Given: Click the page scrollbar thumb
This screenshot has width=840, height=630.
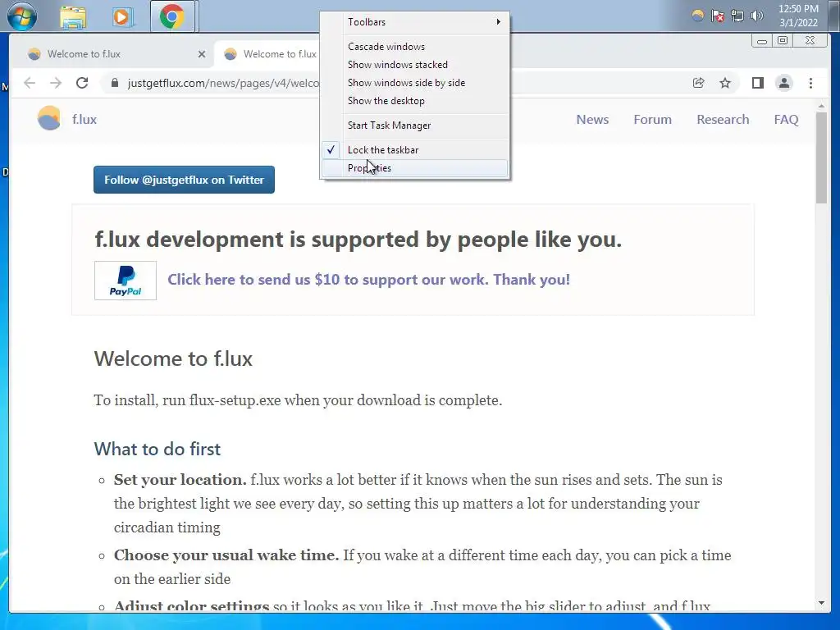Looking at the screenshot, I should coord(821,158).
